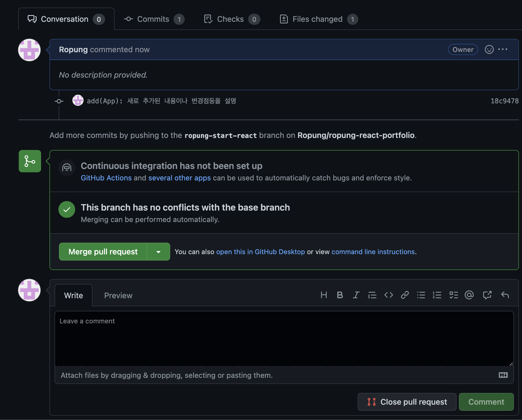Insert code formatting
The width and height of the screenshot is (522, 420).
coord(388,295)
